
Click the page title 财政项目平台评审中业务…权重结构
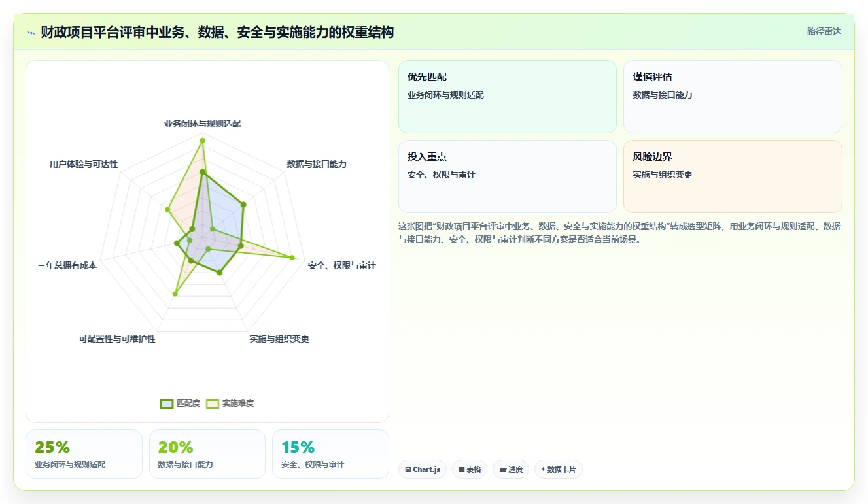tap(217, 33)
